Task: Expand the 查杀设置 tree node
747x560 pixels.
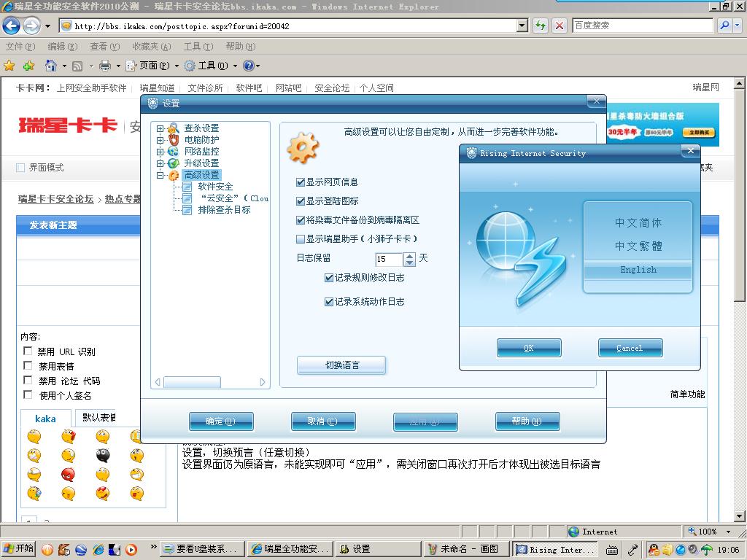Action: coord(160,128)
